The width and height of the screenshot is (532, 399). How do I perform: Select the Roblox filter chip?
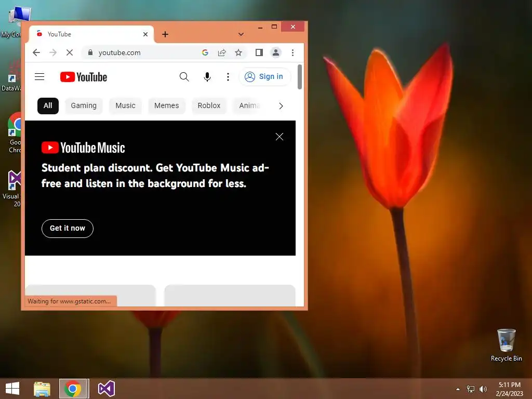click(x=209, y=106)
